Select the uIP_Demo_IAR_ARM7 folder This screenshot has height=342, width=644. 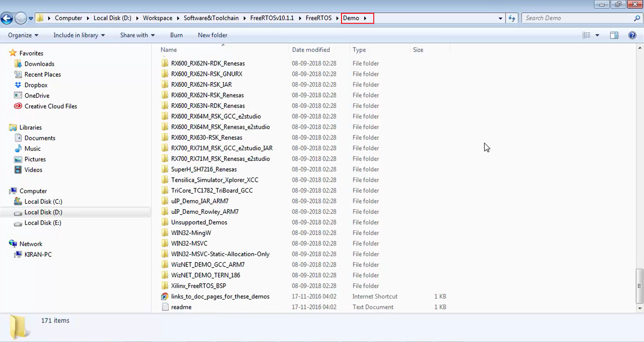coord(200,201)
